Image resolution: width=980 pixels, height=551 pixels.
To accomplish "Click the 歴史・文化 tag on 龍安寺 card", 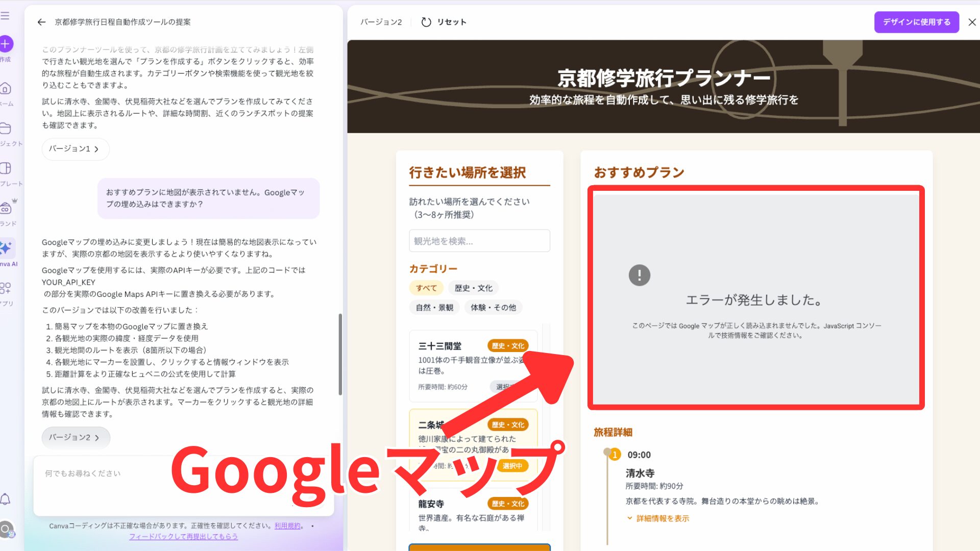I will coord(508,504).
